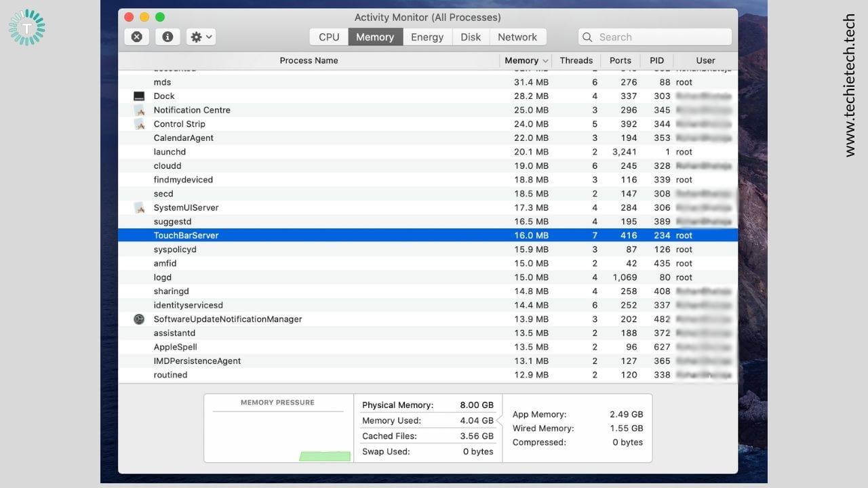This screenshot has width=868, height=488.
Task: Click the SystemUIServer app icon
Action: point(139,207)
